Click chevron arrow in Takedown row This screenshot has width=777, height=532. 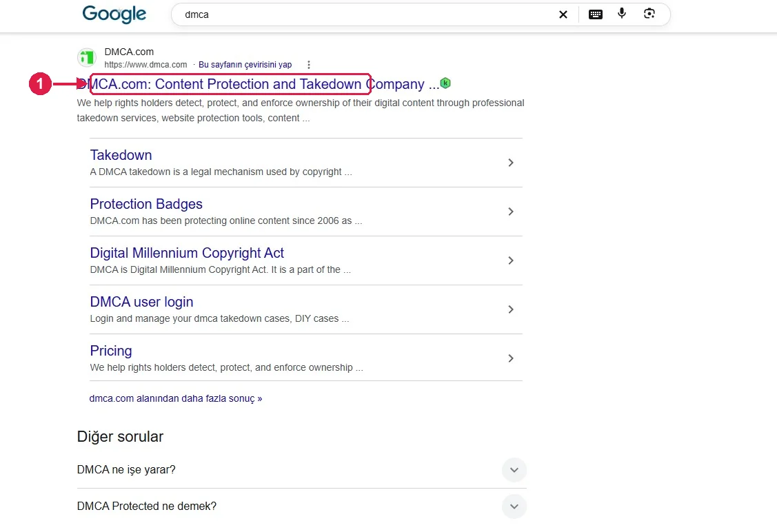pyautogui.click(x=510, y=163)
